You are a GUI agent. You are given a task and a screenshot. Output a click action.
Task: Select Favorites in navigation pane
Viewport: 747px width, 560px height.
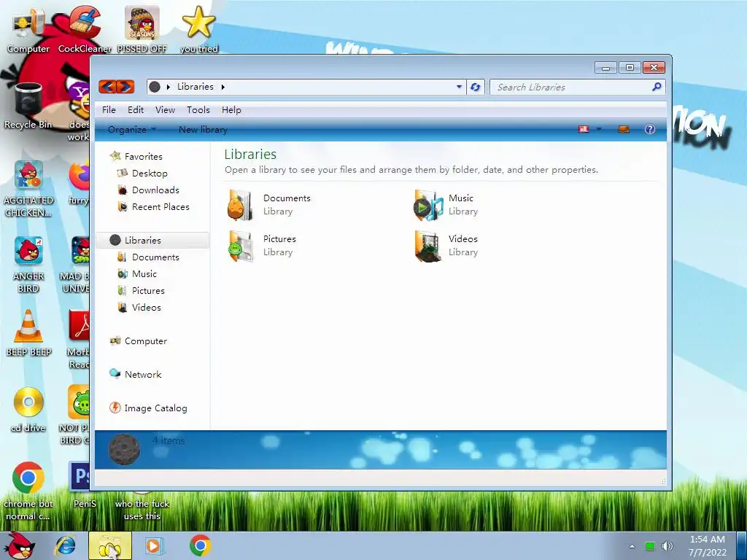tap(144, 156)
